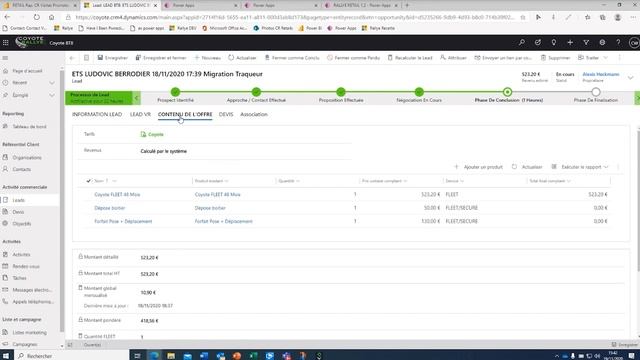Open the Coyote tarif link
Viewport: 640px width, 360px height.
(156, 134)
